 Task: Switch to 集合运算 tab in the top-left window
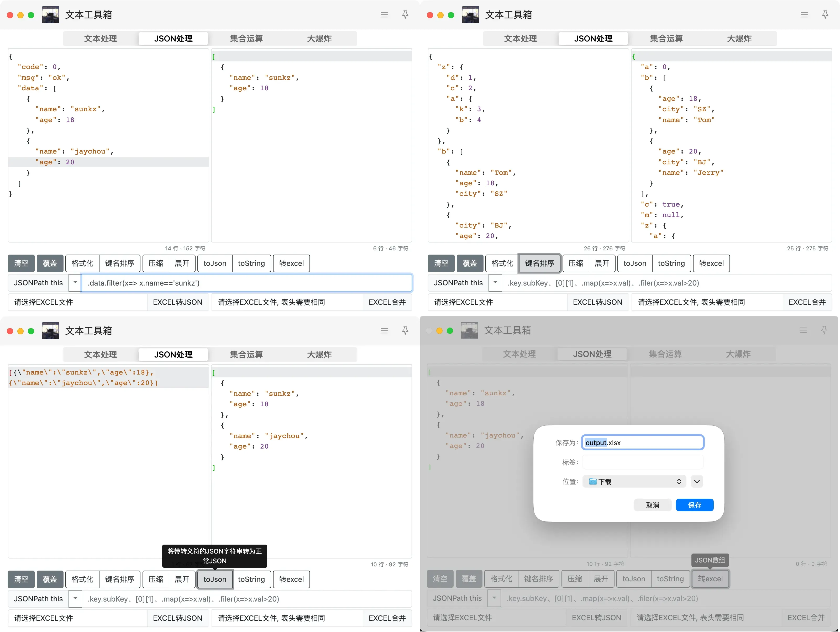coord(246,38)
